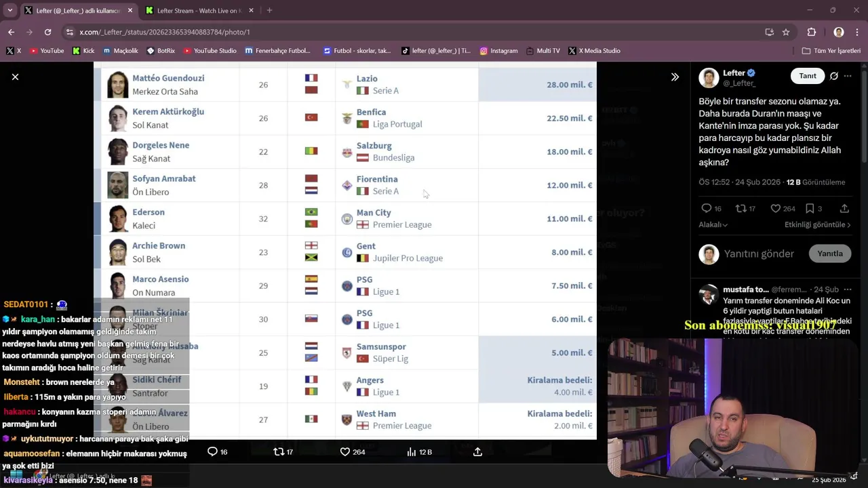Open the Kick bookmark

click(83, 51)
